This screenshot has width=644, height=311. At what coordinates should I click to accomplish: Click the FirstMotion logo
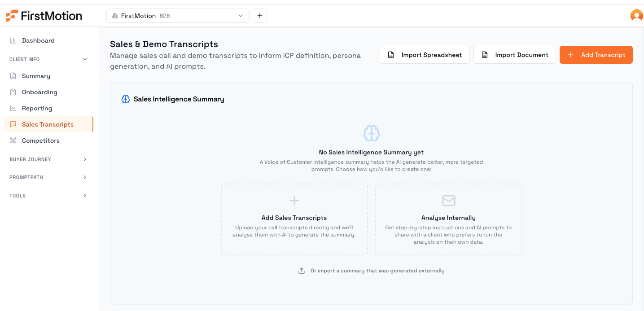coord(44,16)
